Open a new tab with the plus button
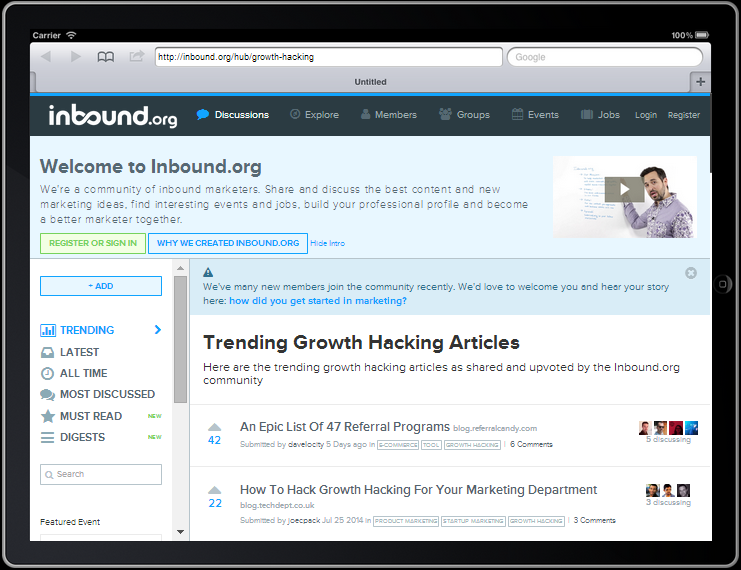The height and width of the screenshot is (570, 741). [700, 82]
